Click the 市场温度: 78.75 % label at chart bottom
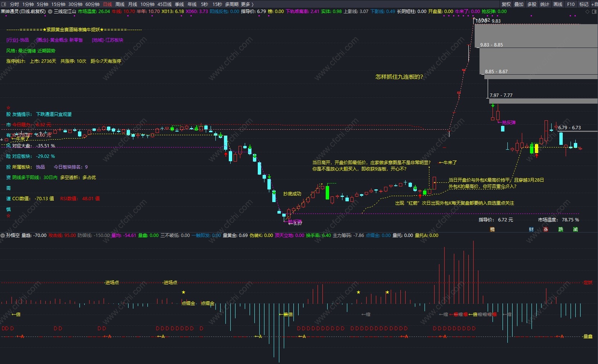The image size is (598, 364). (x=558, y=220)
